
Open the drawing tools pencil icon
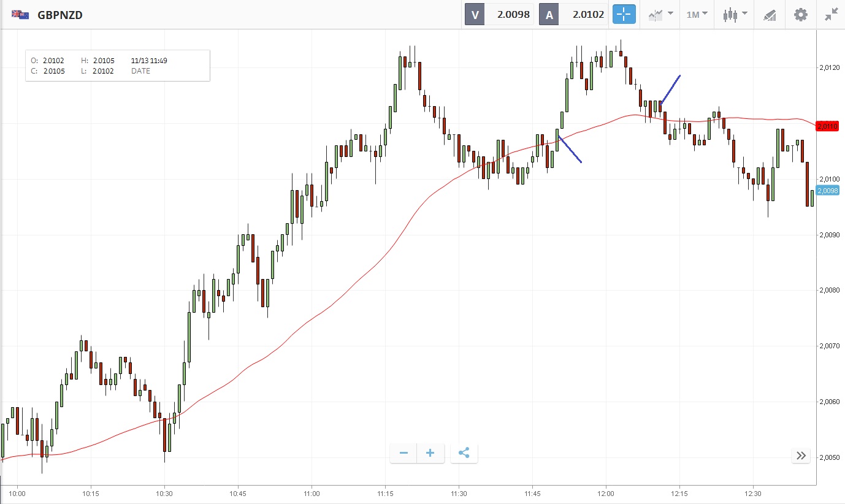pyautogui.click(x=770, y=15)
